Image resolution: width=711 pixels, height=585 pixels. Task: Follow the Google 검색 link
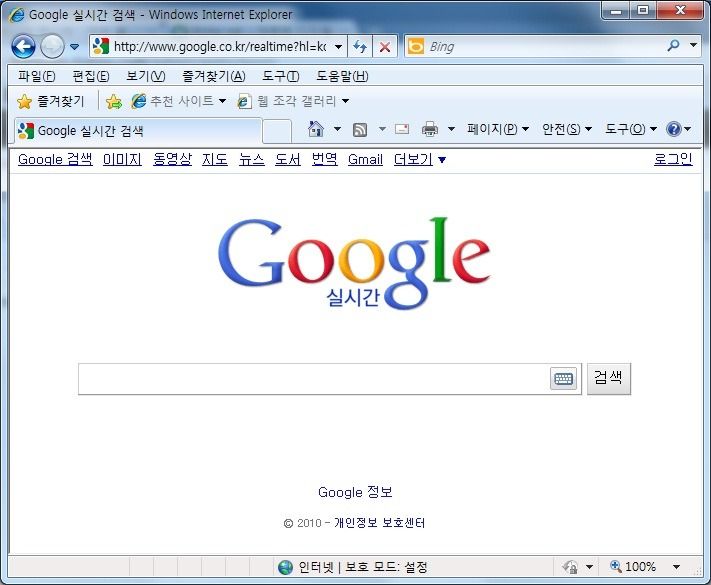click(x=55, y=160)
